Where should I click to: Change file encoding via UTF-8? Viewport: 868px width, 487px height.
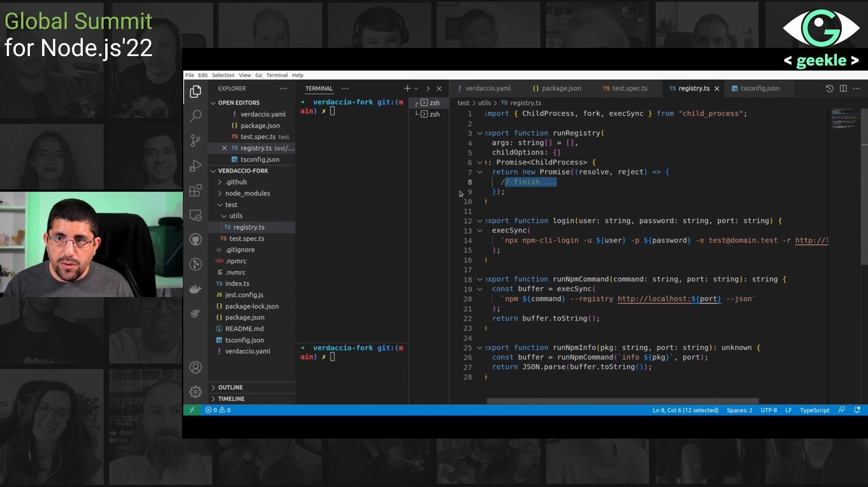click(769, 410)
